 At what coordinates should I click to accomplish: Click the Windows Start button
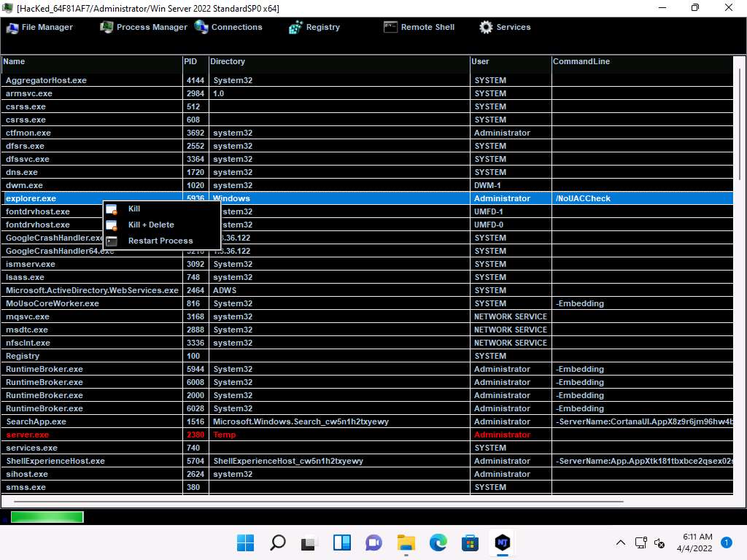pos(246,542)
